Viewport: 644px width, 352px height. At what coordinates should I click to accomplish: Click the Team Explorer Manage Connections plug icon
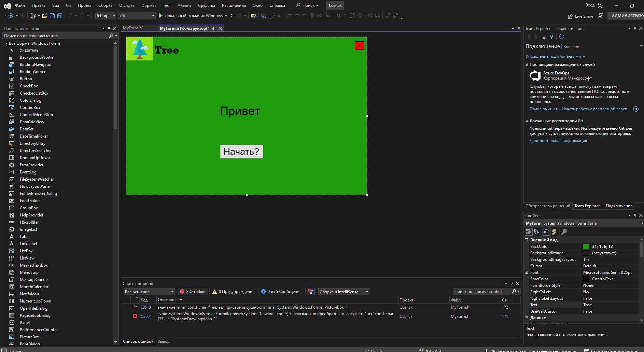click(551, 37)
